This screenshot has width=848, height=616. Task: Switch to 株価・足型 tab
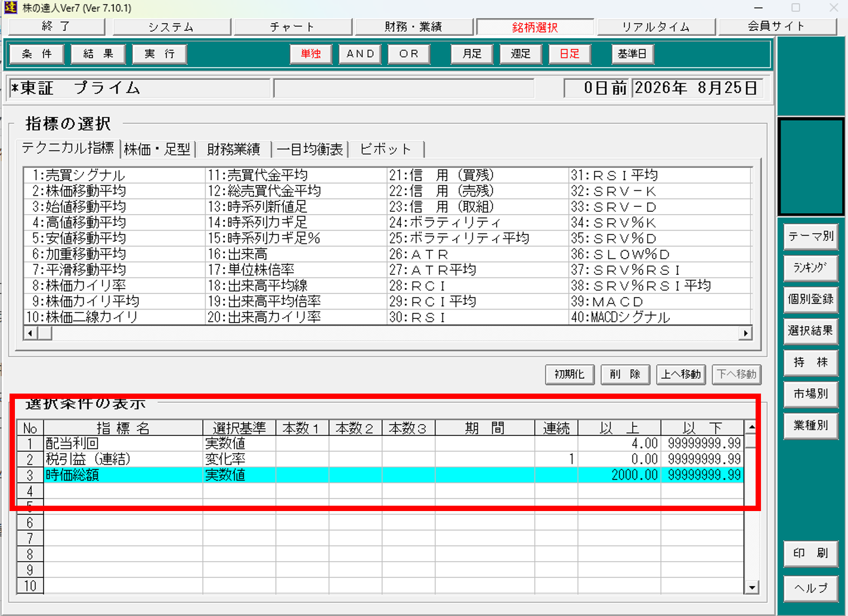[157, 149]
